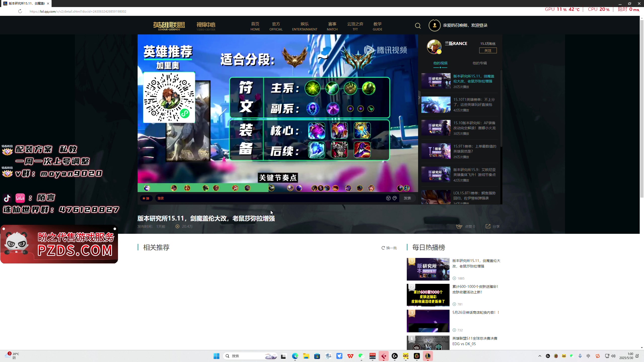Open Voicemeeter from taskbar
Screen dimensions: 644x362
(x=372, y=356)
